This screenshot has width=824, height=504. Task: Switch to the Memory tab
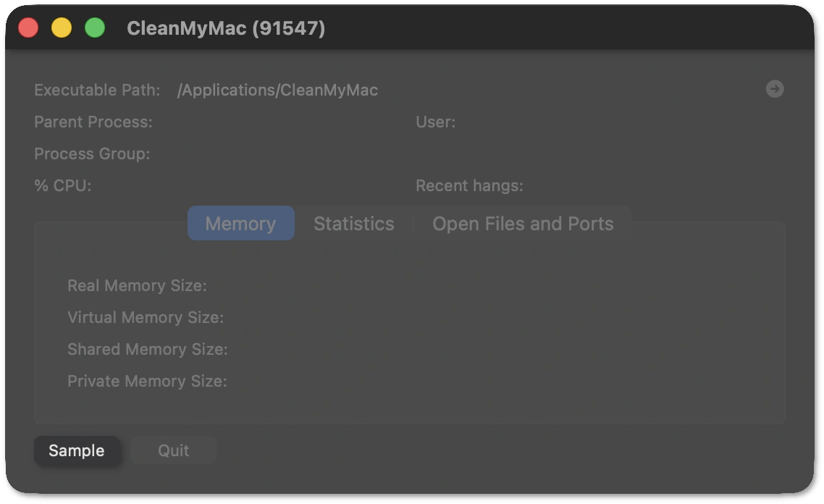[x=240, y=223]
